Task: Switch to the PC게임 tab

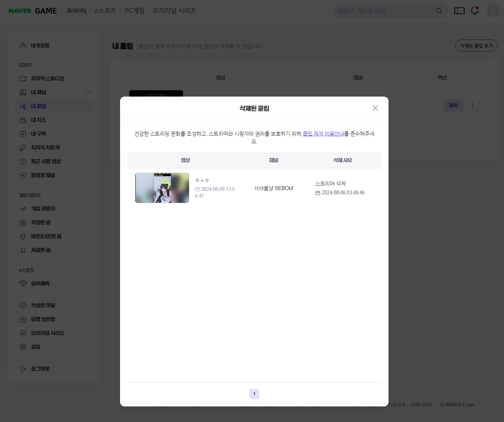Action: (x=134, y=11)
